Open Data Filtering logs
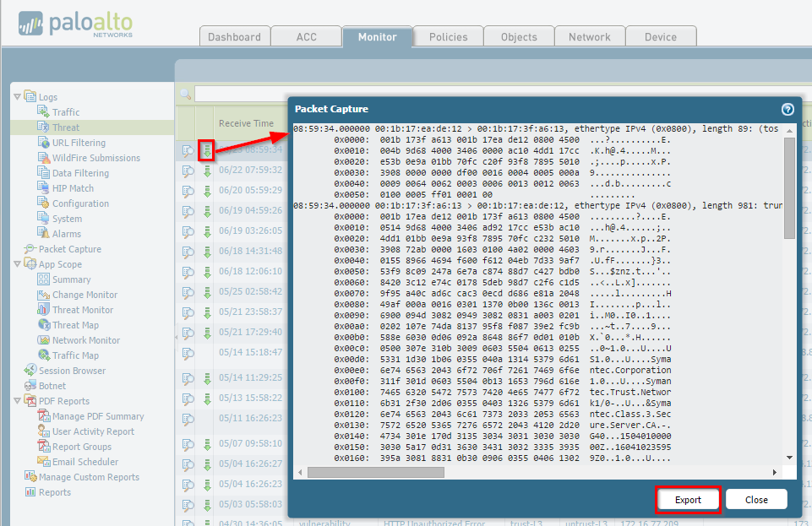The image size is (812, 526). point(80,173)
